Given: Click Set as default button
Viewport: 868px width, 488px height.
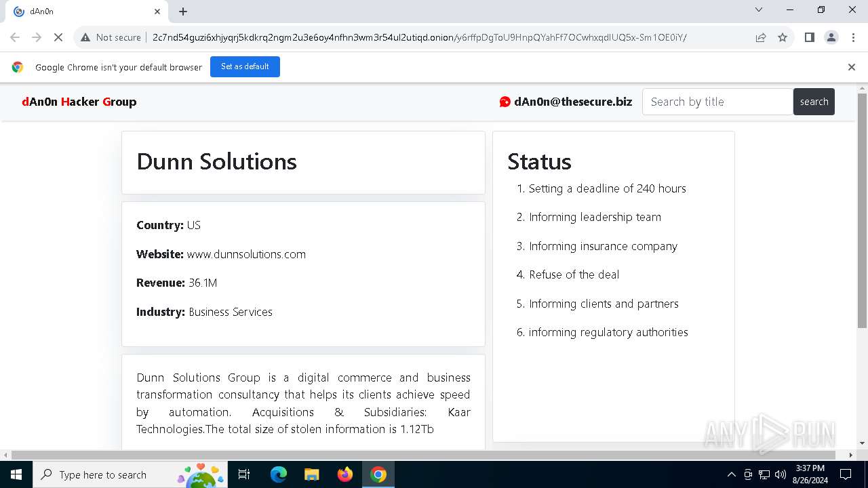Looking at the screenshot, I should click(245, 66).
